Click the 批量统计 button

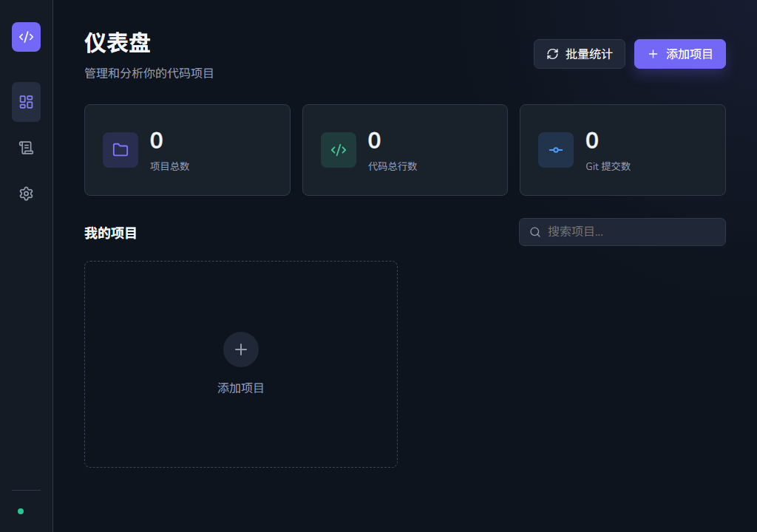click(580, 54)
